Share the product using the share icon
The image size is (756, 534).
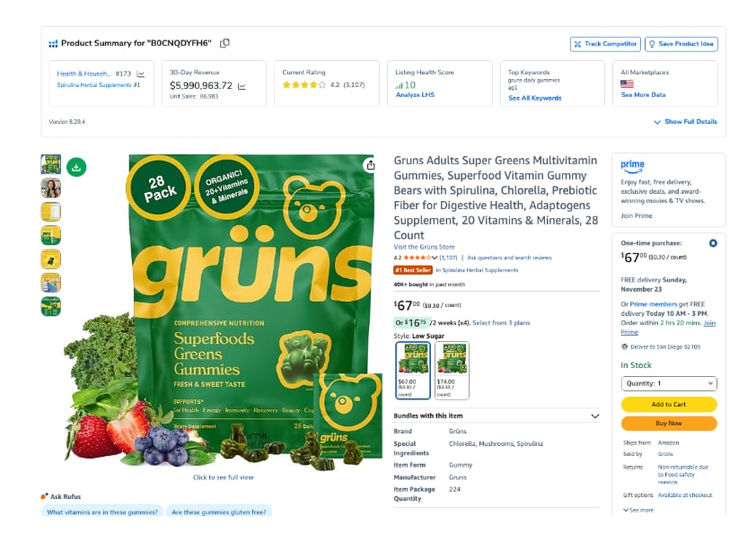pyautogui.click(x=370, y=165)
